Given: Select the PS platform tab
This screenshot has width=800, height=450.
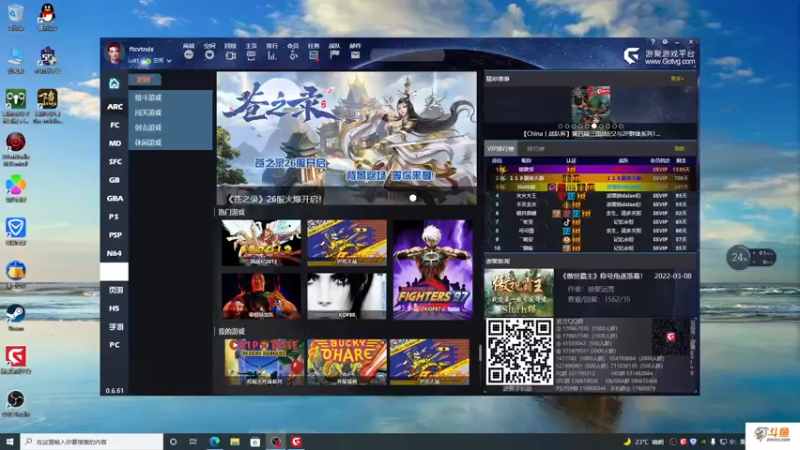Looking at the screenshot, I should tap(114, 217).
